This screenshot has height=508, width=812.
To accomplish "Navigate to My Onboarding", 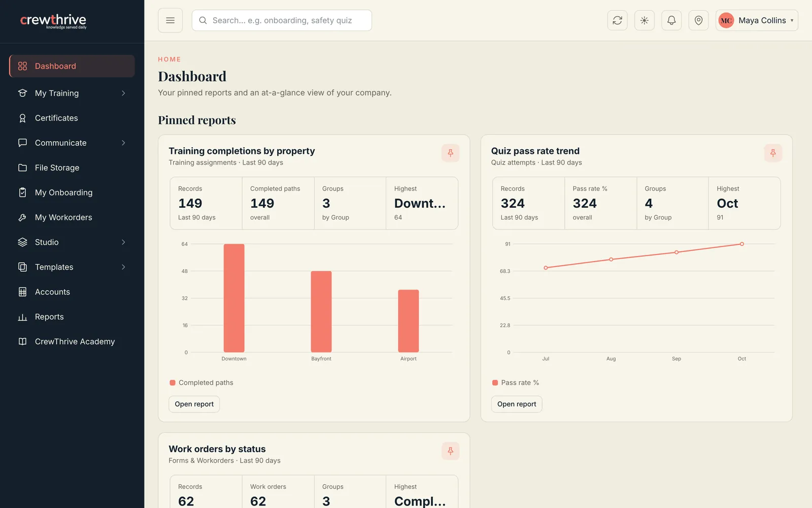I will coord(72,193).
